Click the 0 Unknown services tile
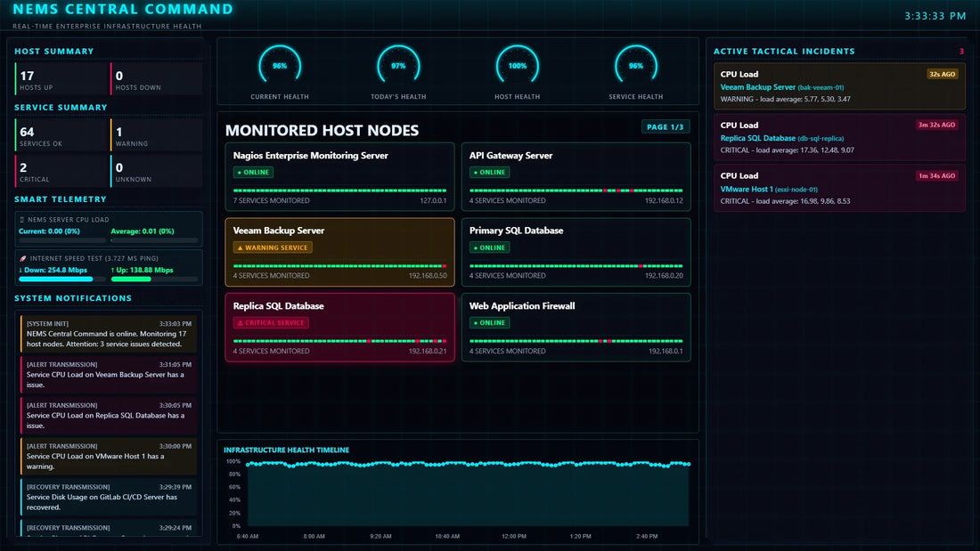Image resolution: width=980 pixels, height=551 pixels. coord(156,171)
